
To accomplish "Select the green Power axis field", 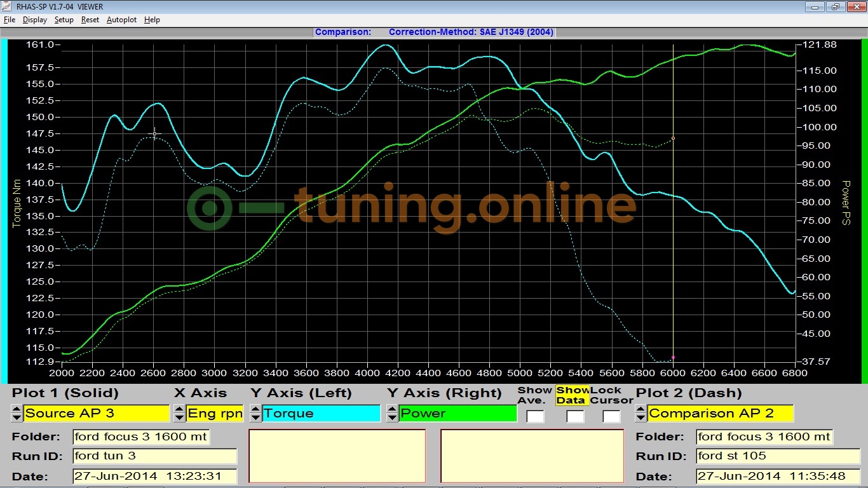I will (458, 413).
